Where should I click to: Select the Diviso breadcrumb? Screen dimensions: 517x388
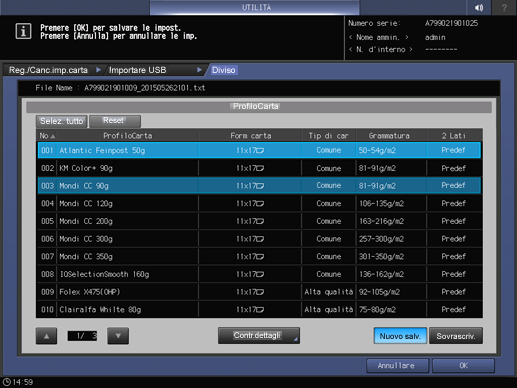click(x=224, y=70)
